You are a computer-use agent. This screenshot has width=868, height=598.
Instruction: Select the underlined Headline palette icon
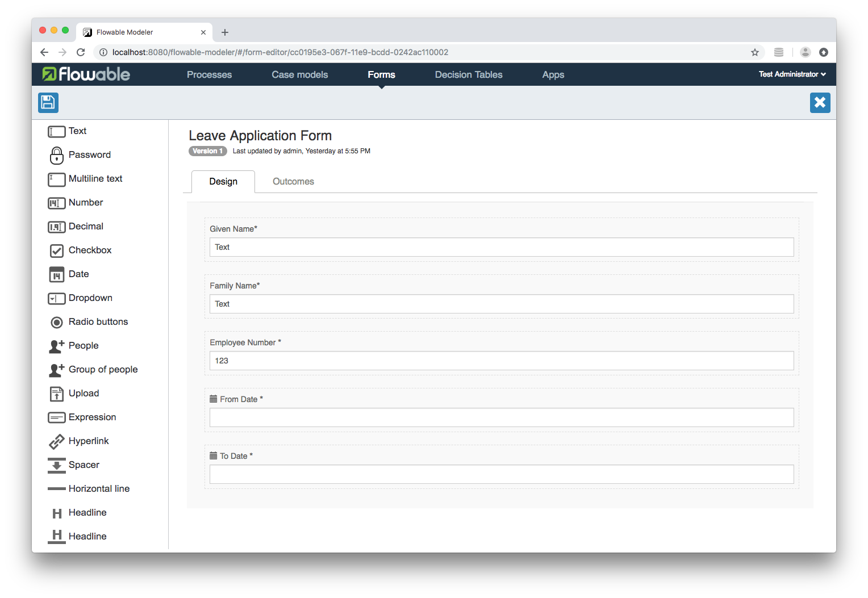(x=57, y=537)
